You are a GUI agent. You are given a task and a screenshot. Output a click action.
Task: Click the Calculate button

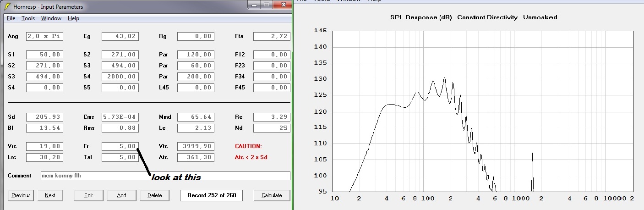click(272, 195)
